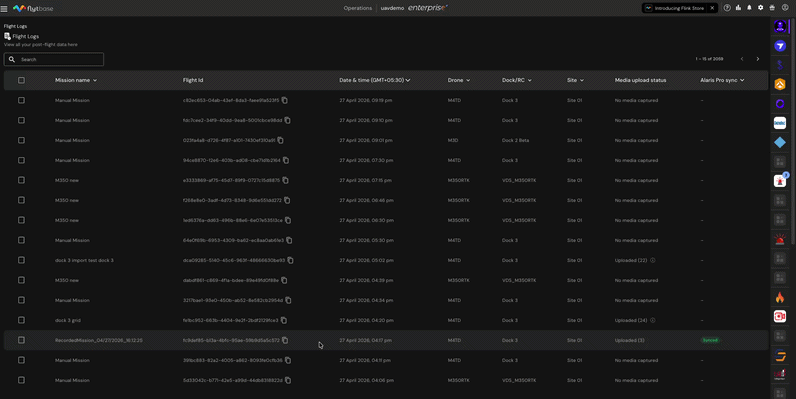The image size is (796, 399).
Task: Click the uavdemo organization name
Action: point(392,8)
